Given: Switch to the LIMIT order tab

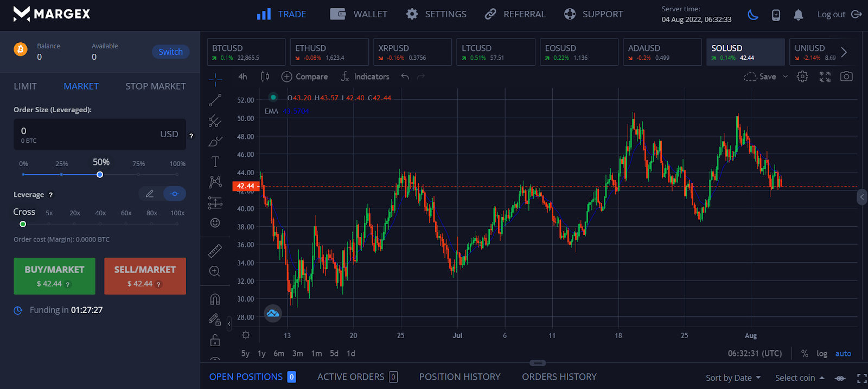Looking at the screenshot, I should [25, 86].
